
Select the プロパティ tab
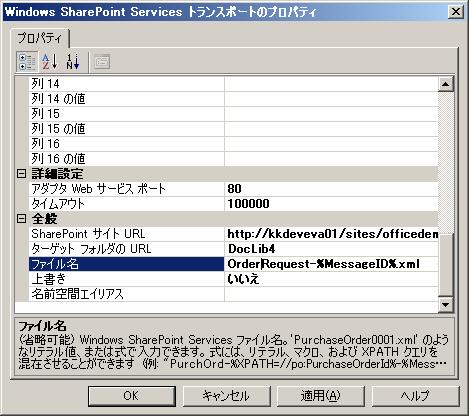point(40,38)
